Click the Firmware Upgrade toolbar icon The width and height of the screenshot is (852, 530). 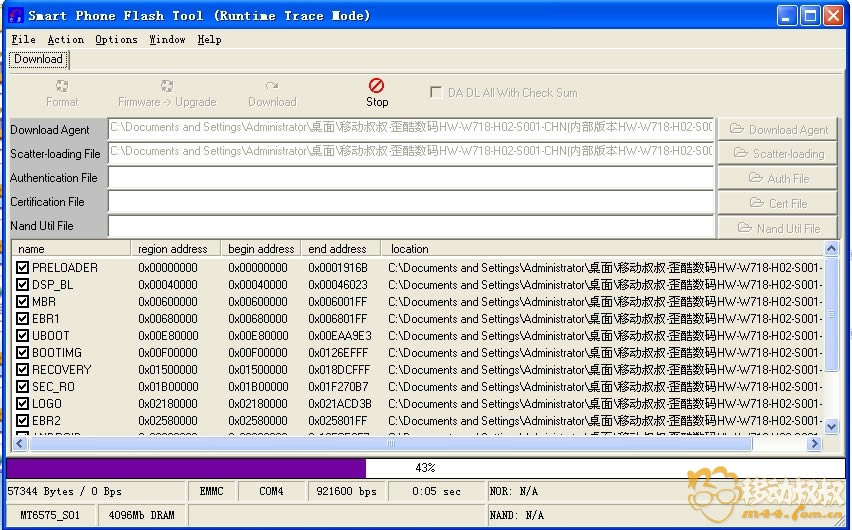(x=166, y=86)
